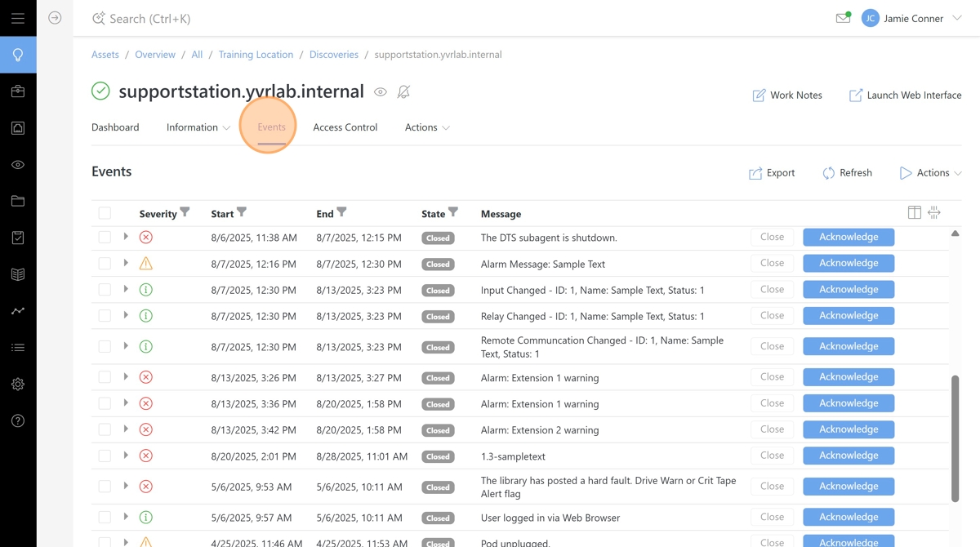
Task: Open the column chooser icon
Action: tap(915, 213)
